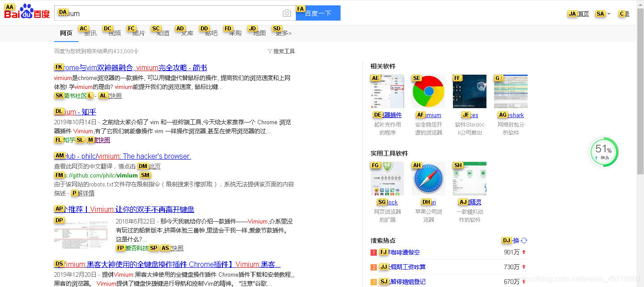
Task: Open image search via camera icon
Action: click(287, 13)
